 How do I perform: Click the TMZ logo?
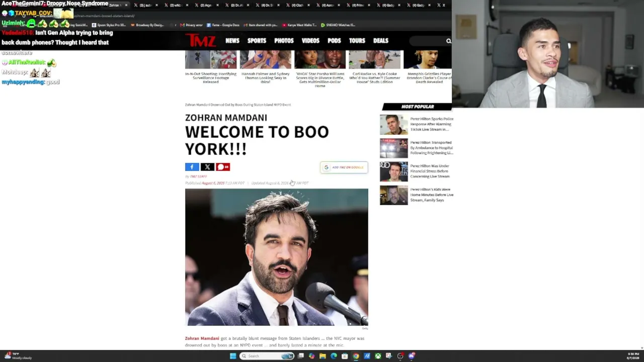coord(200,40)
